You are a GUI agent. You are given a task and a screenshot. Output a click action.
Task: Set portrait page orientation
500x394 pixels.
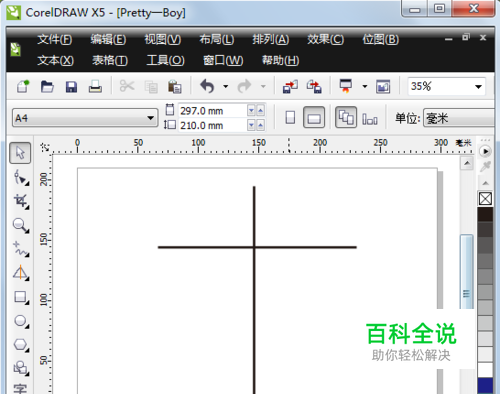pyautogui.click(x=290, y=118)
